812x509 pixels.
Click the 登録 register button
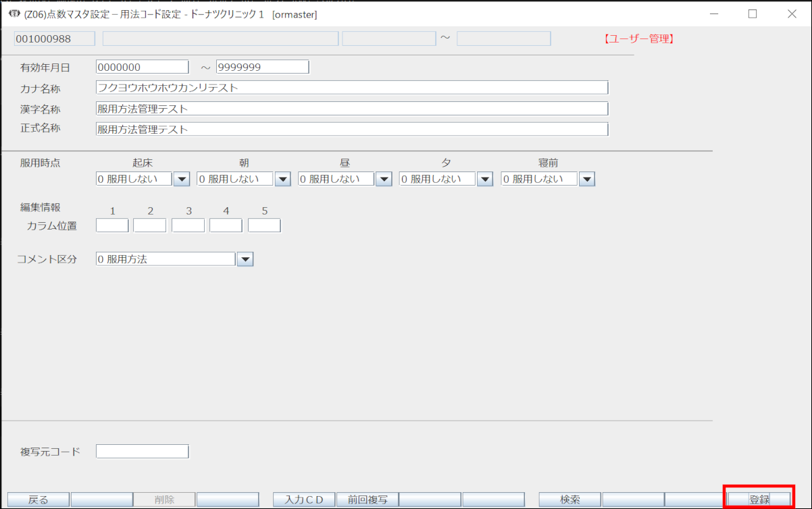click(759, 500)
